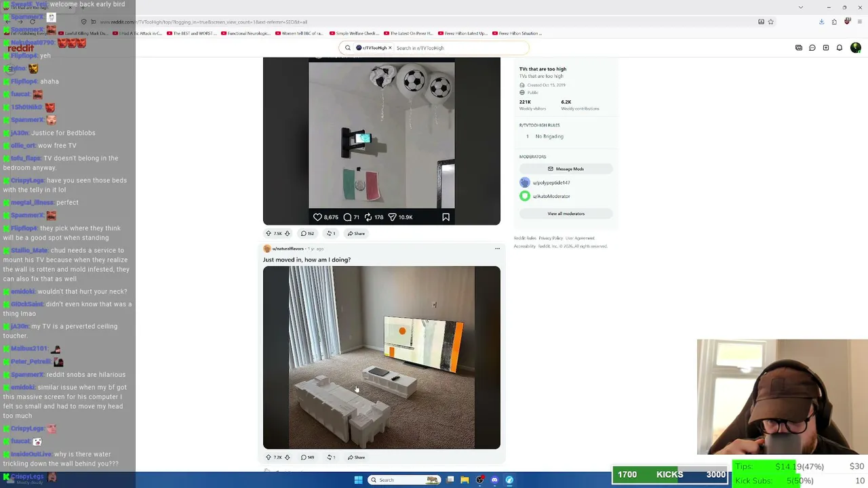The height and width of the screenshot is (488, 868).
Task: Click the browser downloads icon
Action: pos(821,22)
